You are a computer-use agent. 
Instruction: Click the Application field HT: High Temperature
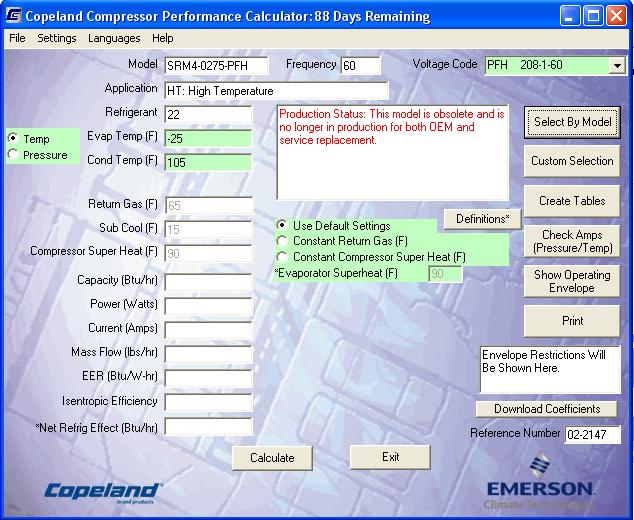tap(277, 91)
